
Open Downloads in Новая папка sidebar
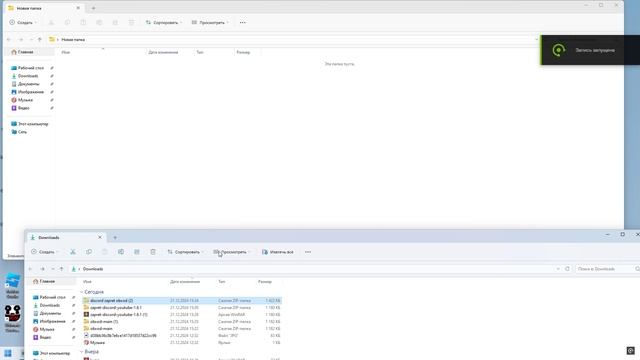point(28,76)
